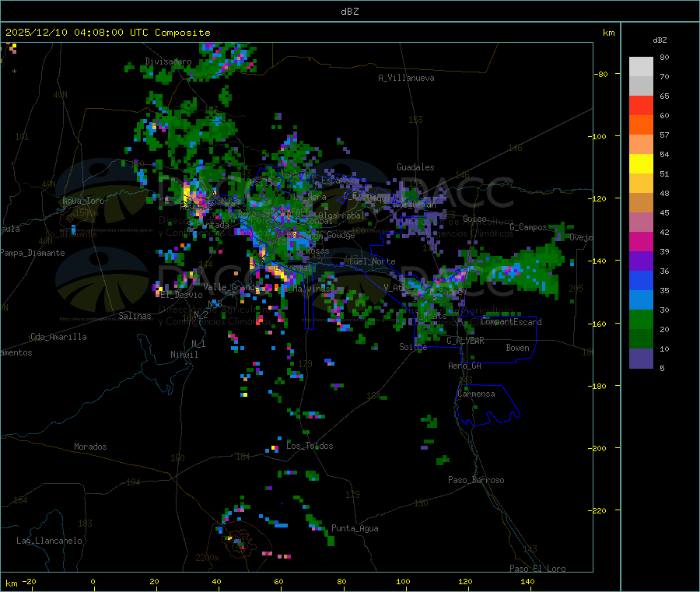Click the Paso_Barroso location label
This screenshot has width=700, height=592.
coord(476,480)
